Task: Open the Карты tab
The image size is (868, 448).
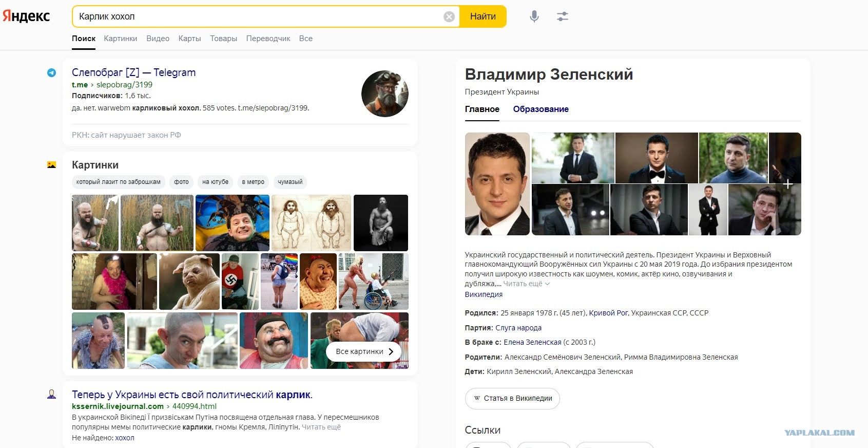Action: coord(190,39)
